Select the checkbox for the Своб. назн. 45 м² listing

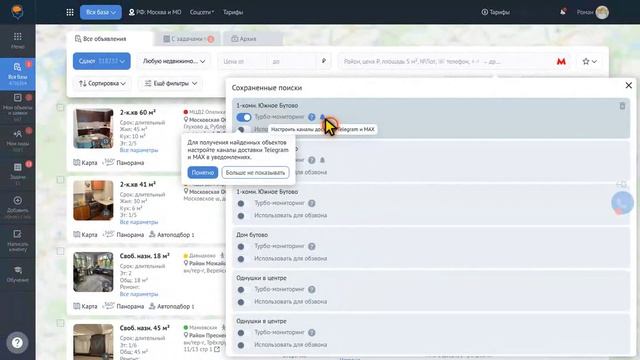(60, 323)
